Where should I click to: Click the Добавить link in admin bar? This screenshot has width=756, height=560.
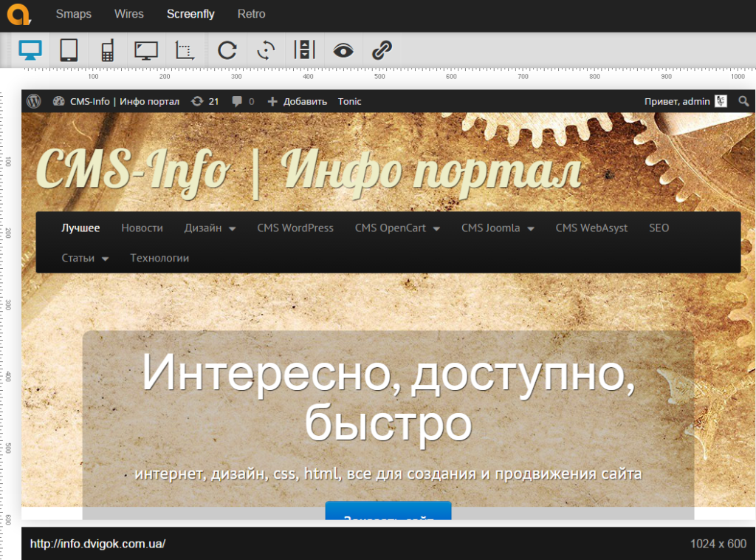[x=298, y=101]
